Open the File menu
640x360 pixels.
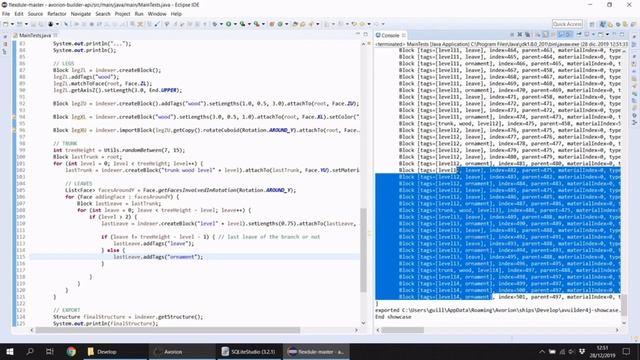pos(6,14)
